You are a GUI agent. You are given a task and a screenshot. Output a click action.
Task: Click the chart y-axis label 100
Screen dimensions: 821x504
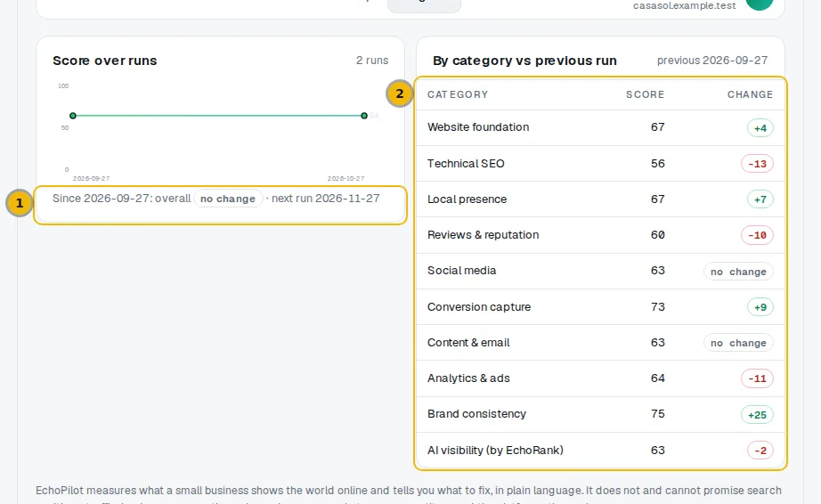click(x=63, y=85)
